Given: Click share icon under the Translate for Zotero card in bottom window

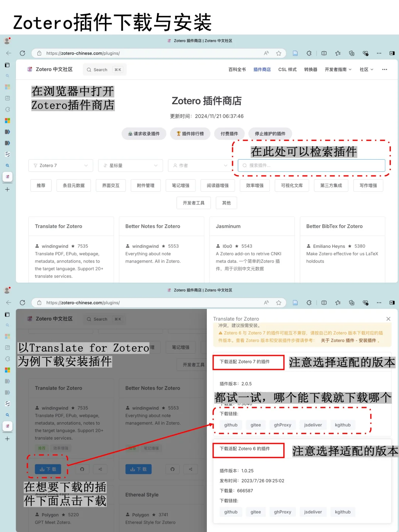Looking at the screenshot, I should click(100, 469).
